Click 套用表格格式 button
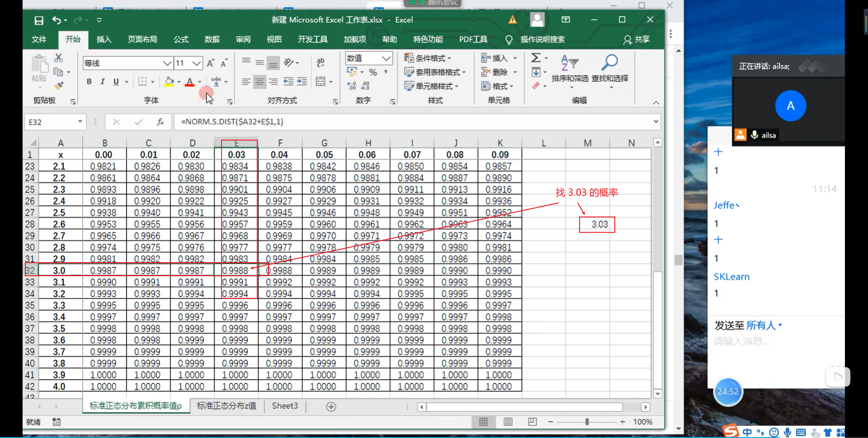Viewport: 868px width, 438px height. click(x=435, y=72)
